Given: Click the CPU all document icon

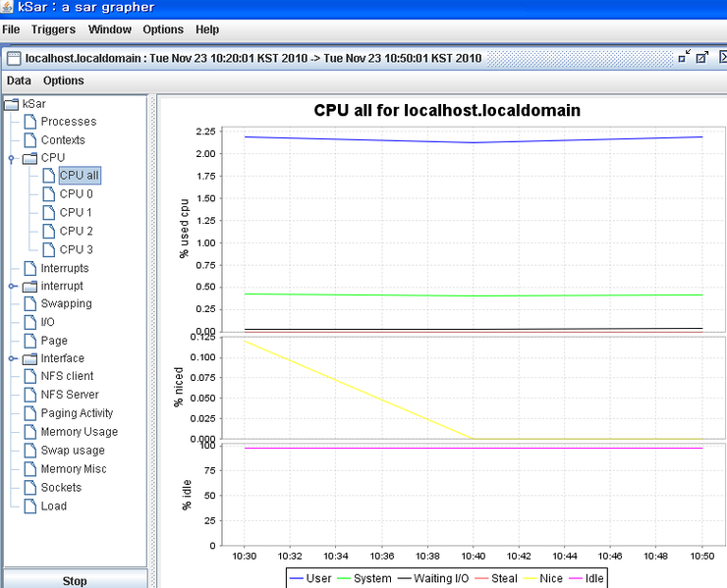Looking at the screenshot, I should pyautogui.click(x=49, y=176).
